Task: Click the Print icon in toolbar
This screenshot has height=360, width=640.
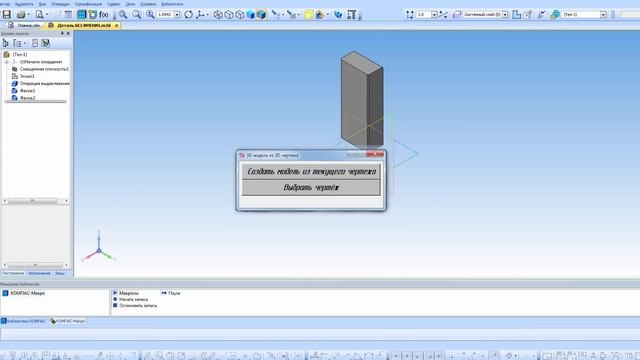Action: coord(21,15)
